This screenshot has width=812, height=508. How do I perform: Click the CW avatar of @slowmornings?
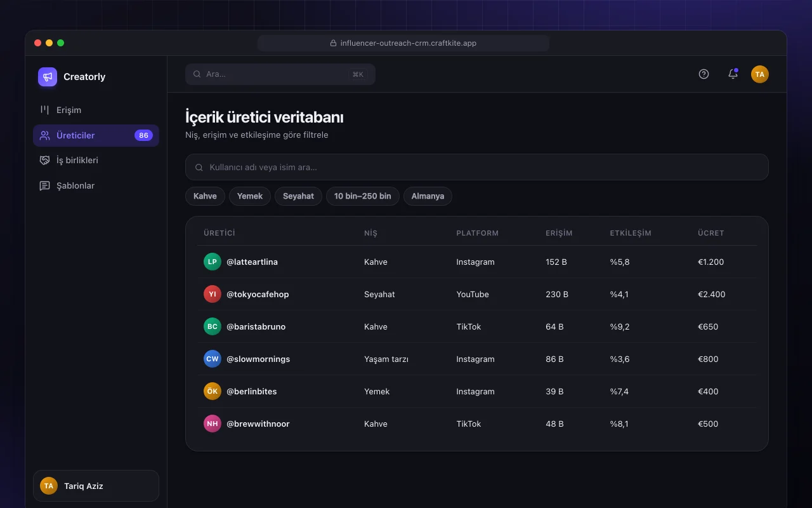pyautogui.click(x=213, y=359)
